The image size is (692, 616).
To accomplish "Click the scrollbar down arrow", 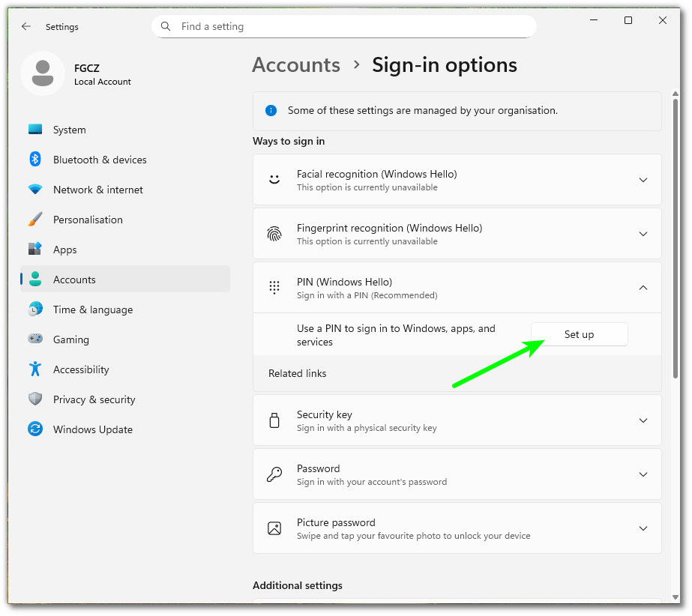I will pos(676,597).
